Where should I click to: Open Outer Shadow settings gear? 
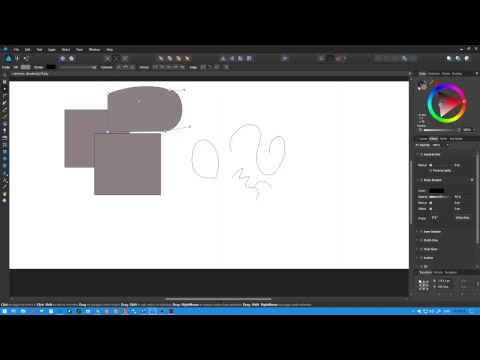pyautogui.click(x=472, y=180)
